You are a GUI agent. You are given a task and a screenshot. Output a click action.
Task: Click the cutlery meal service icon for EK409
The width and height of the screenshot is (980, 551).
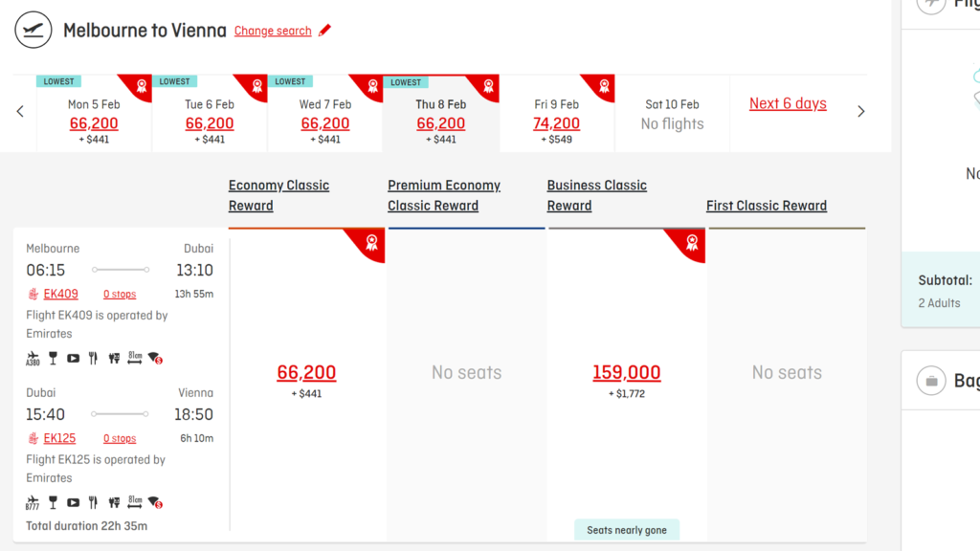click(x=93, y=357)
